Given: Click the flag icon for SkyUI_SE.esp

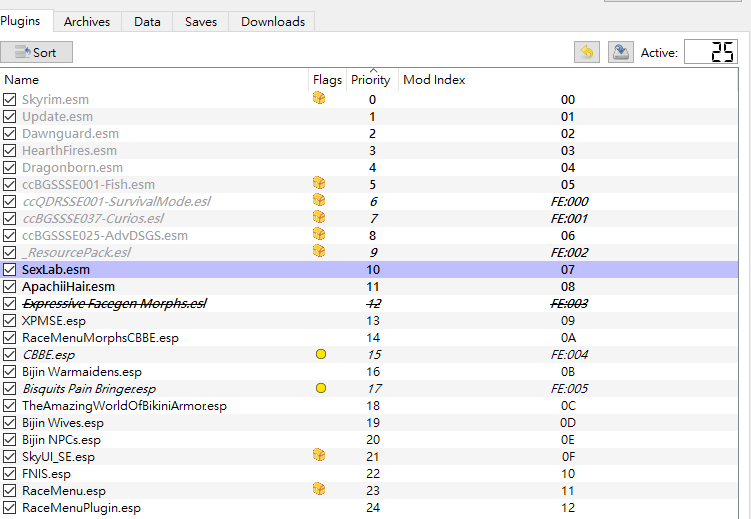Looking at the screenshot, I should click(319, 455).
